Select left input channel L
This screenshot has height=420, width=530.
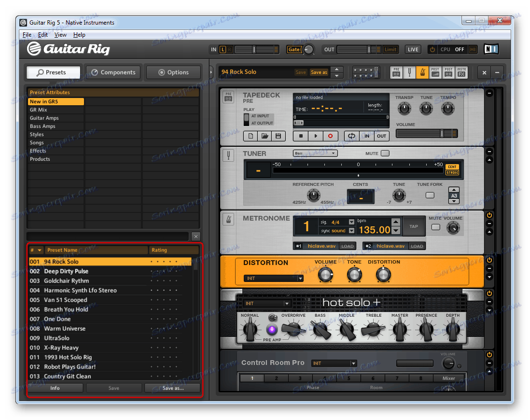coord(223,49)
